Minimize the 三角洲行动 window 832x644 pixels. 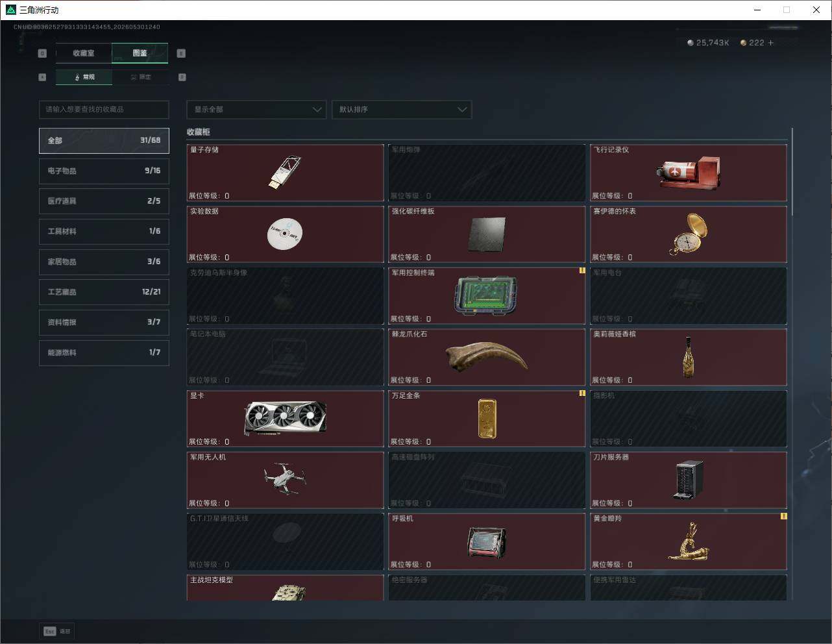pyautogui.click(x=757, y=10)
